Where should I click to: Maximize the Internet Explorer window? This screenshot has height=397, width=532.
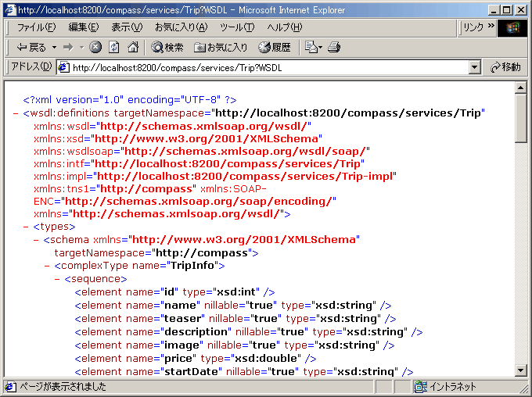507,10
